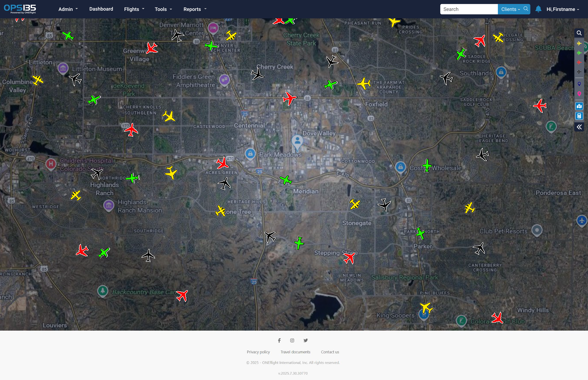The height and width of the screenshot is (380, 588).
Task: Click the top Search input field
Action: [x=469, y=9]
